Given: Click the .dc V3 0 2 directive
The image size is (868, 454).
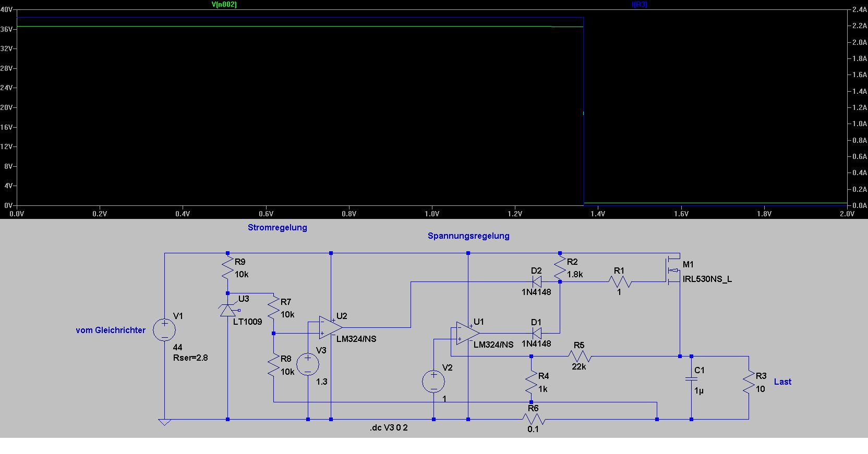Looking at the screenshot, I should point(389,427).
